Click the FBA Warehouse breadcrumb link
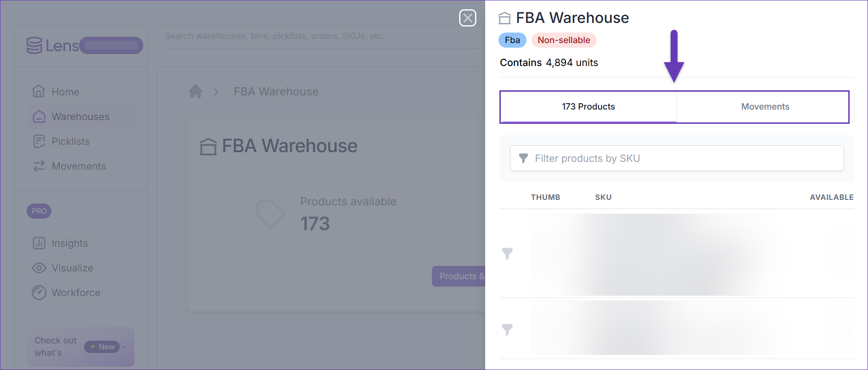Screen dimensions: 868x370 pyautogui.click(x=276, y=91)
